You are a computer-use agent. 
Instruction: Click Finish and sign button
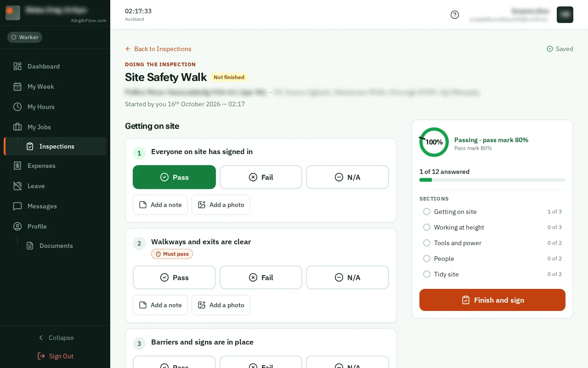click(492, 300)
